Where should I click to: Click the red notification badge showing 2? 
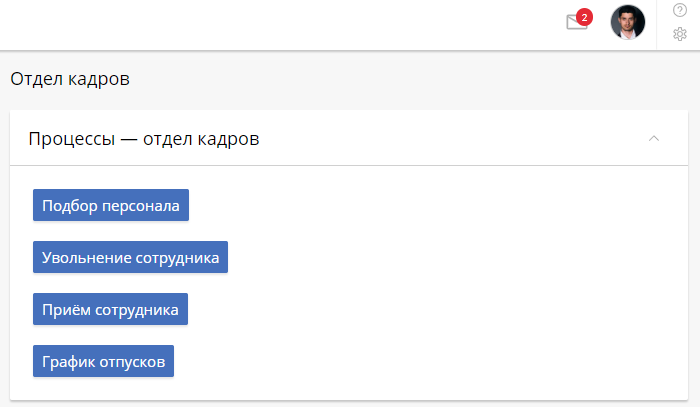(x=584, y=17)
